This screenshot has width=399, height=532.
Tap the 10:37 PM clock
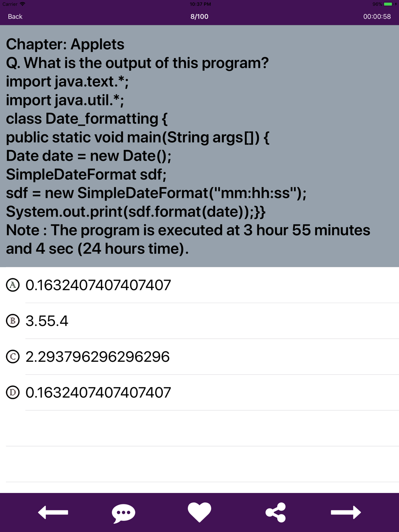pos(200,4)
